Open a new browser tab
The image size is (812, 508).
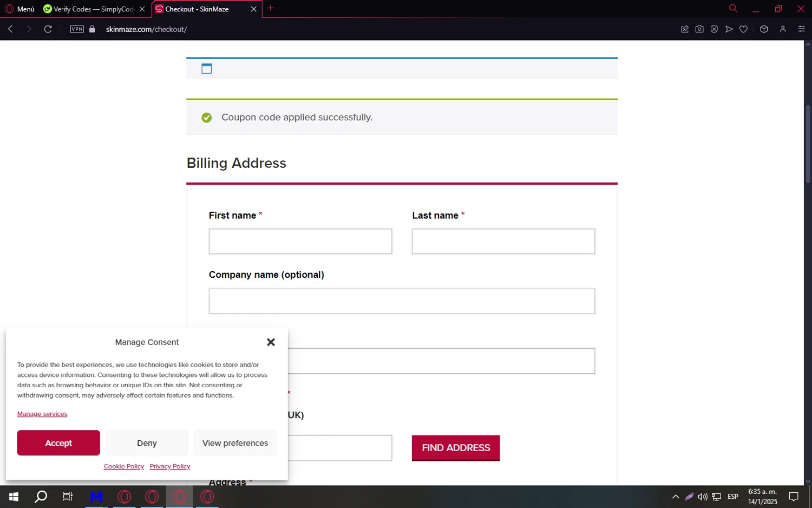pos(271,8)
